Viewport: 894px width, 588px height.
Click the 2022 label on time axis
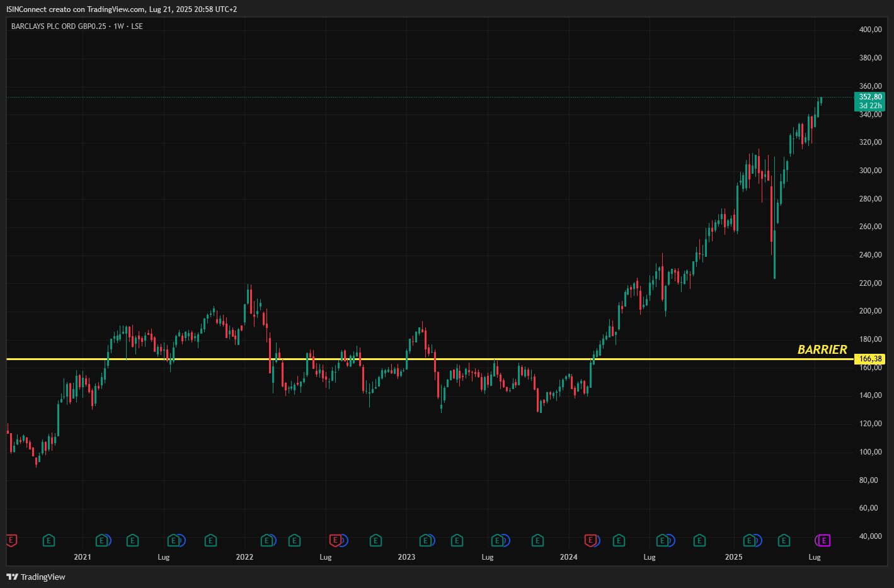[x=244, y=557]
